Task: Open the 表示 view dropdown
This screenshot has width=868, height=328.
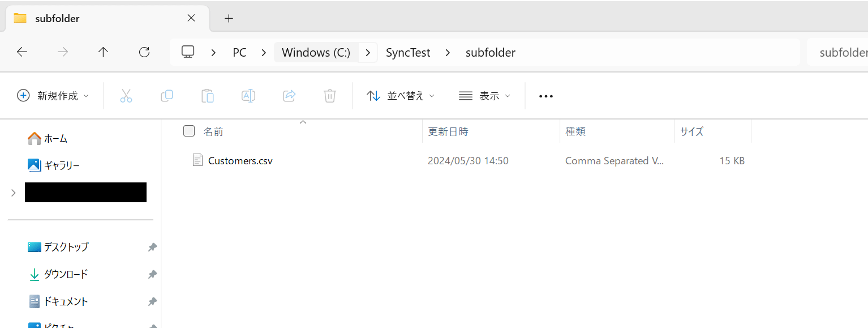Action: click(484, 96)
